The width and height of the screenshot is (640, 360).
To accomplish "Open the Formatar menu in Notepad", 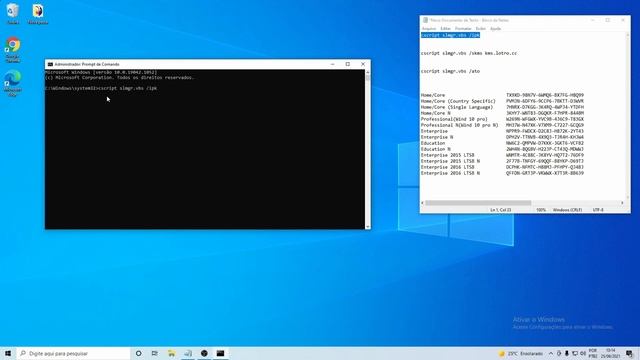I will (463, 29).
